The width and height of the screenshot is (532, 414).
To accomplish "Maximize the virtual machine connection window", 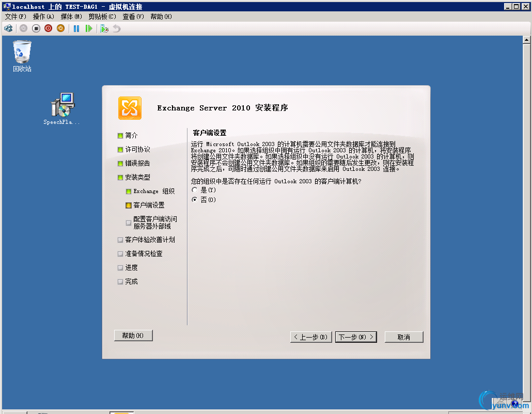I will pyautogui.click(x=515, y=6).
